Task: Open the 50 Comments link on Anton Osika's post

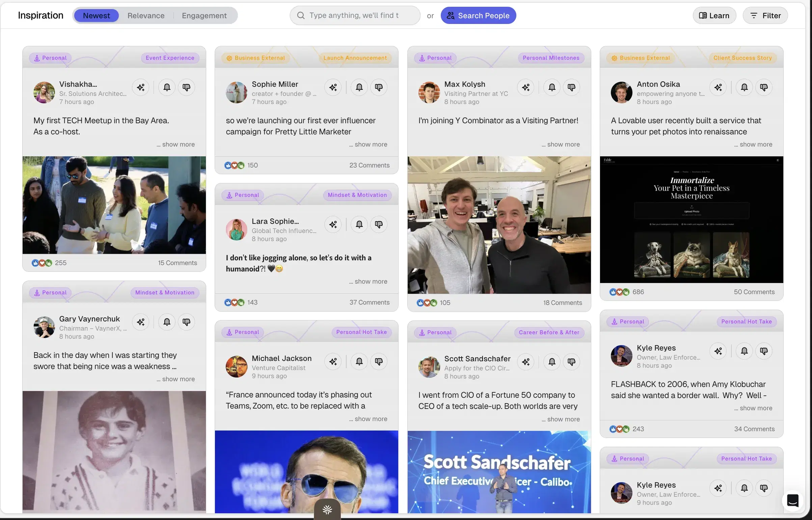Action: tap(754, 292)
